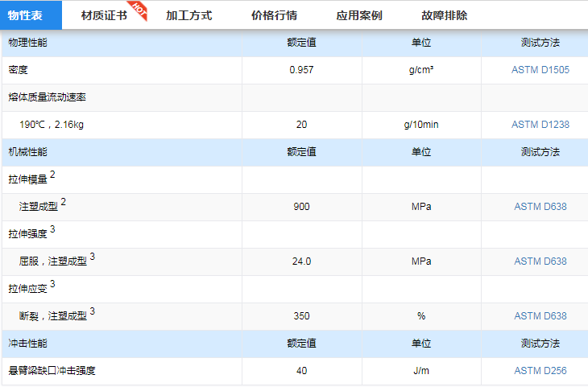Select the 机械性能 section header
The width and height of the screenshot is (588, 387).
(27, 152)
